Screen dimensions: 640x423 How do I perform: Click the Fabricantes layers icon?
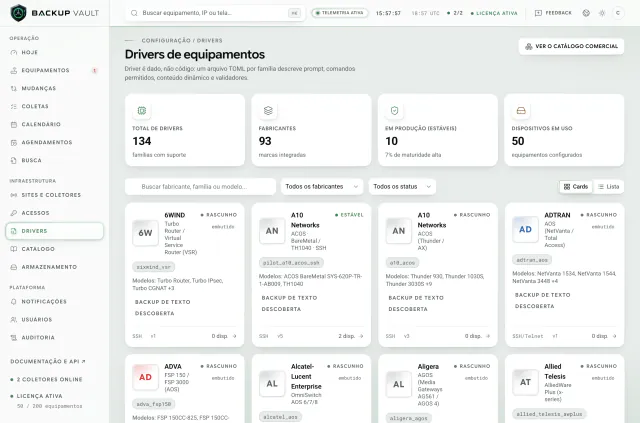pos(268,111)
